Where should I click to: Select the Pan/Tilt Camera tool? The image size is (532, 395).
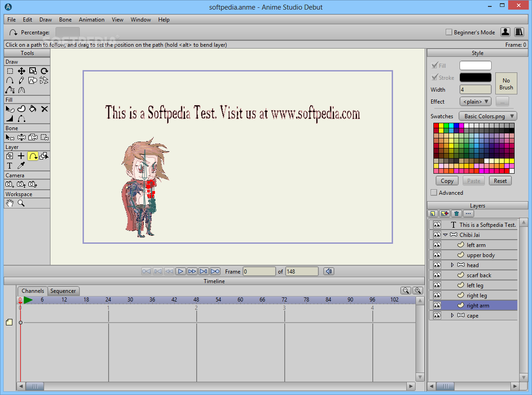click(x=33, y=184)
